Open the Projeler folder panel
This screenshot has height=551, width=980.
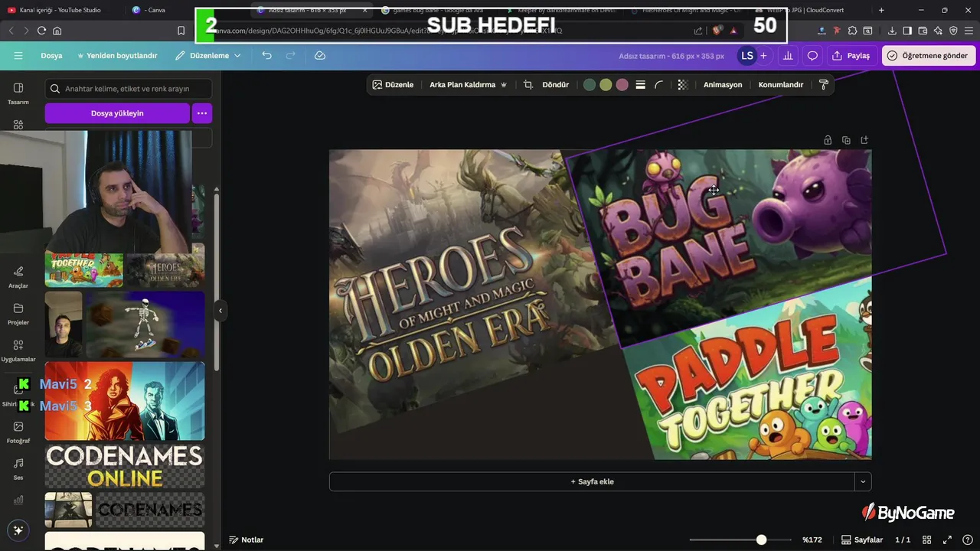(x=18, y=313)
